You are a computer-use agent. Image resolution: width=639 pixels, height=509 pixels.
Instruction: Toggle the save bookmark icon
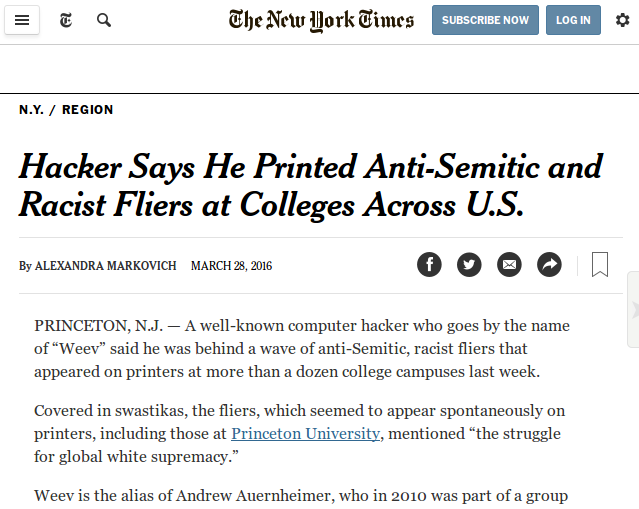point(600,264)
